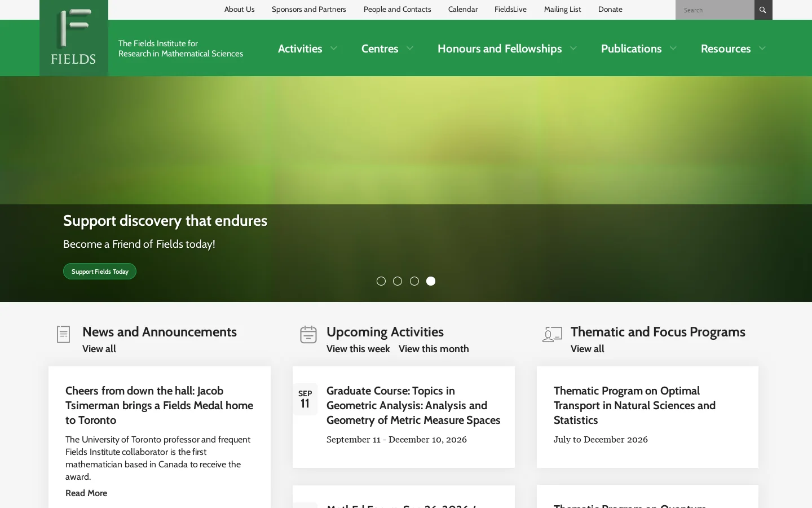Open Thematic Program on Optimal Transport
The image size is (812, 508).
(x=634, y=405)
